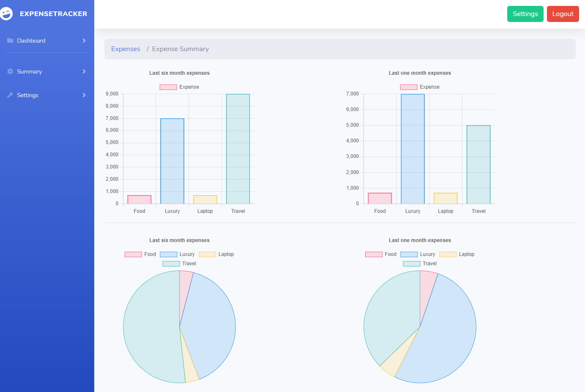Screen dimensions: 585x392
Task: Click the Laptop bar in one month chart
Action: 446,198
